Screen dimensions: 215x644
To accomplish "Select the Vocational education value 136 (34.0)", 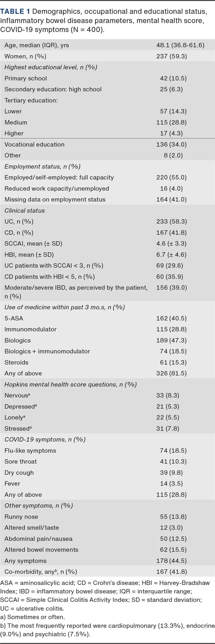I will click(171, 144).
